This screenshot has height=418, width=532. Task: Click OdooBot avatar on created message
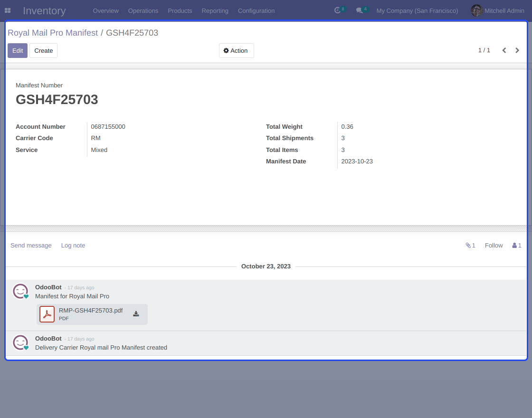(20, 342)
